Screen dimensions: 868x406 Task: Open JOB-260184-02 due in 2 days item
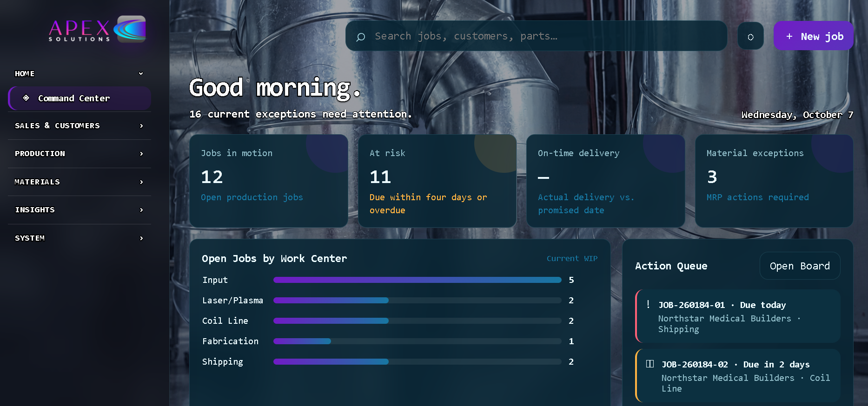click(x=738, y=375)
